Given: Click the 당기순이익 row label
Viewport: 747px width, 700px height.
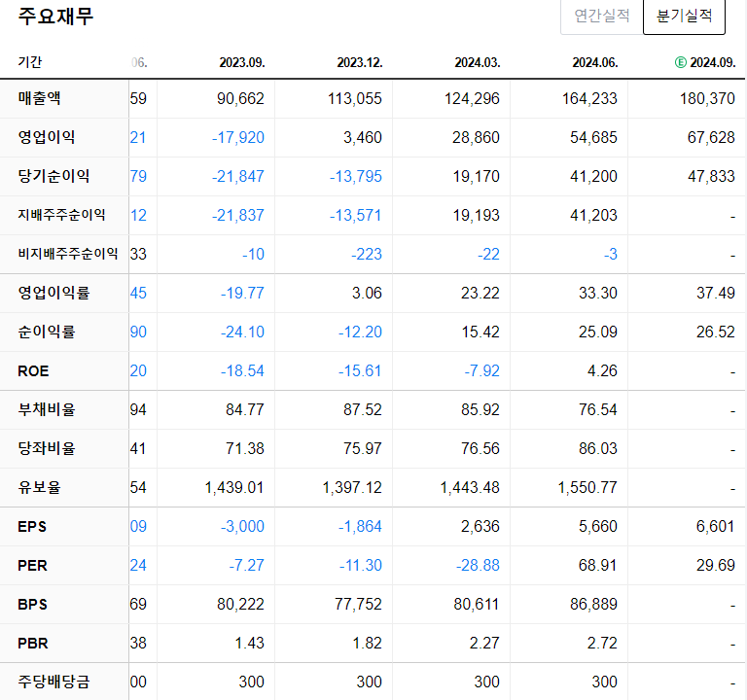Looking at the screenshot, I should pyautogui.click(x=53, y=176).
